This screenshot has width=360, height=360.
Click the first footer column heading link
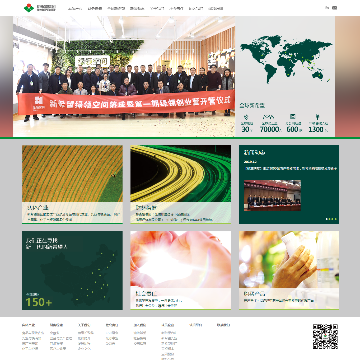[28, 325]
